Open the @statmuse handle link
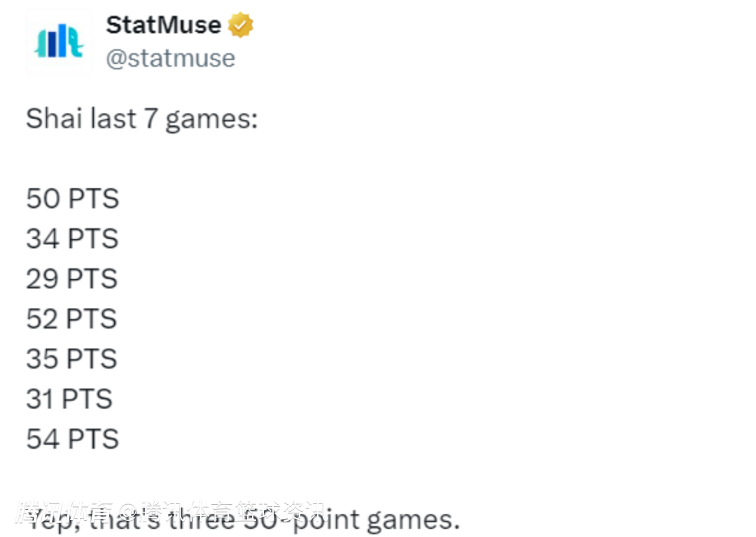This screenshot has width=756, height=537. tap(170, 58)
